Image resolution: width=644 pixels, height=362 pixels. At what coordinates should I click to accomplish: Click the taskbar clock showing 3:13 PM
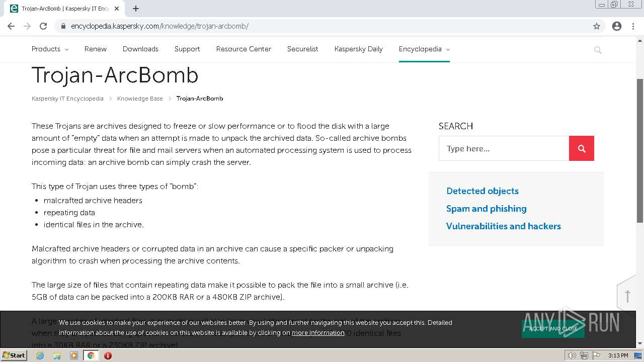pos(618,355)
